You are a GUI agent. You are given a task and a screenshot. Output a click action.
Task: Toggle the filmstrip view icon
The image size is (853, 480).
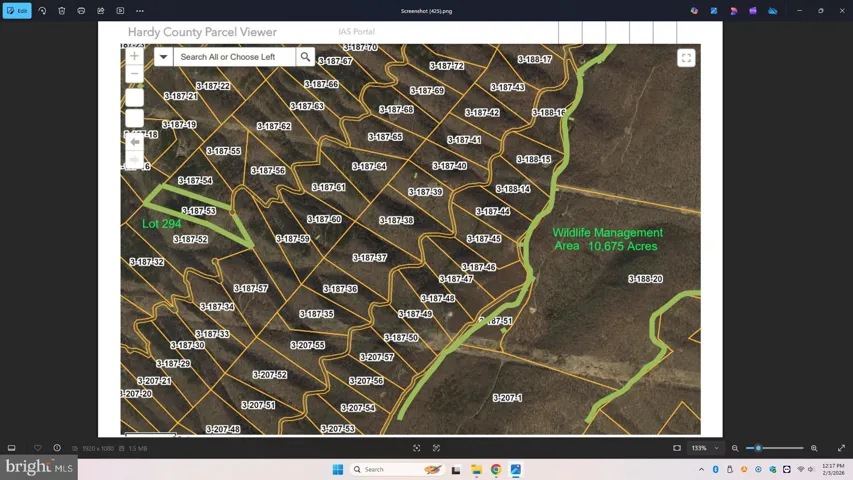(12, 448)
